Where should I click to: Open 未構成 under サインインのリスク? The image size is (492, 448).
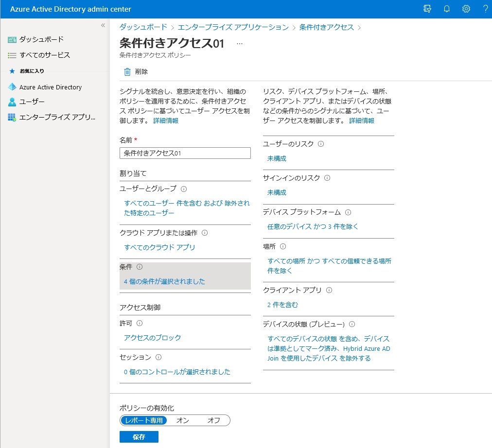coord(277,192)
